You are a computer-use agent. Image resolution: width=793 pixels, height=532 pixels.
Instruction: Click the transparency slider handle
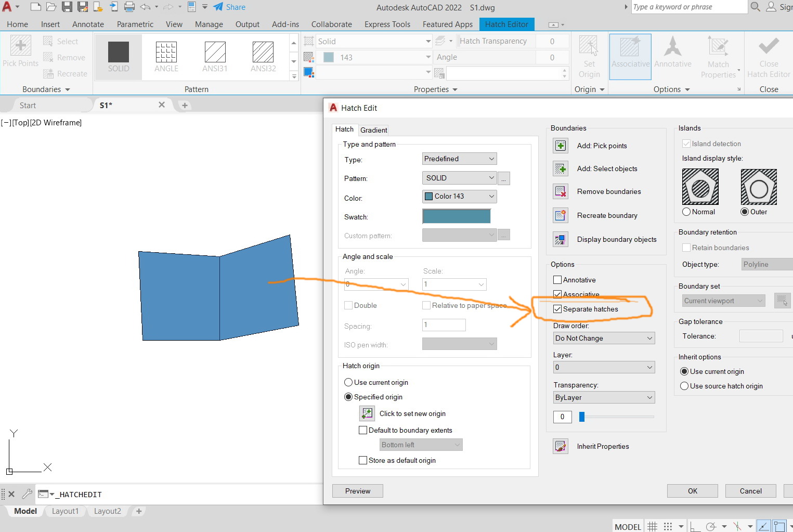[582, 417]
